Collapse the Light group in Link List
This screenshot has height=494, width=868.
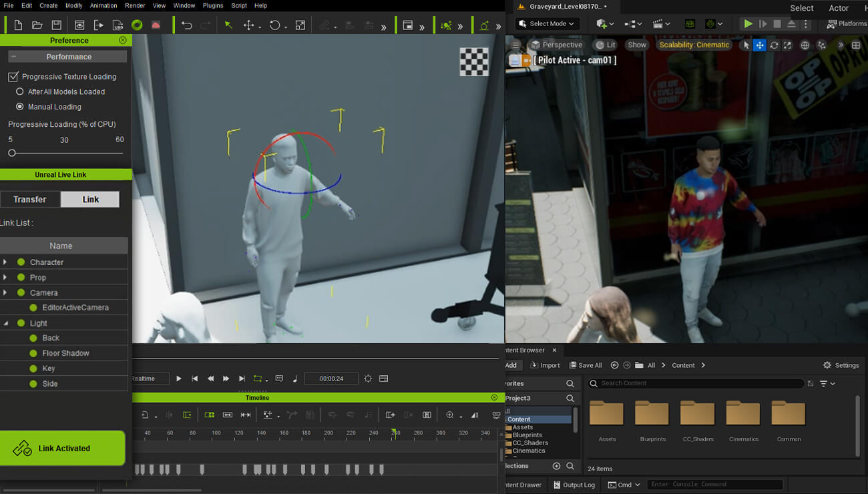coord(5,323)
